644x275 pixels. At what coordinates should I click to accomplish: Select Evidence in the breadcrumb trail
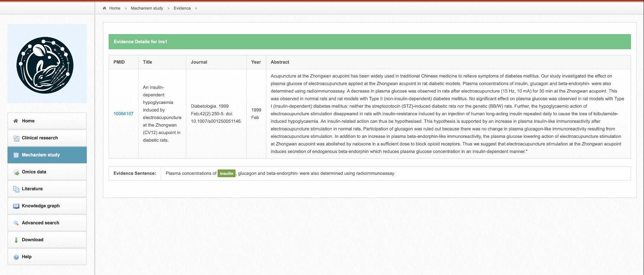click(182, 8)
